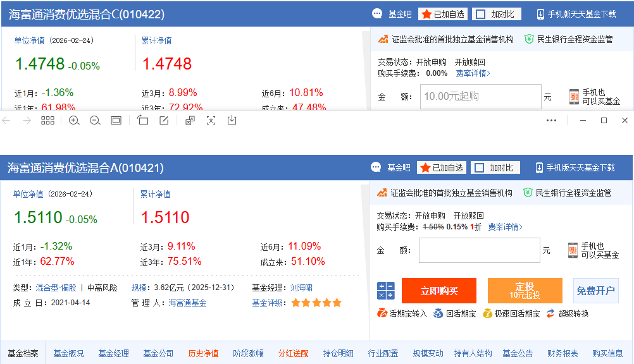The height and width of the screenshot is (364, 634).
Task: Click the text recognition scan icon
Action: [x=211, y=121]
